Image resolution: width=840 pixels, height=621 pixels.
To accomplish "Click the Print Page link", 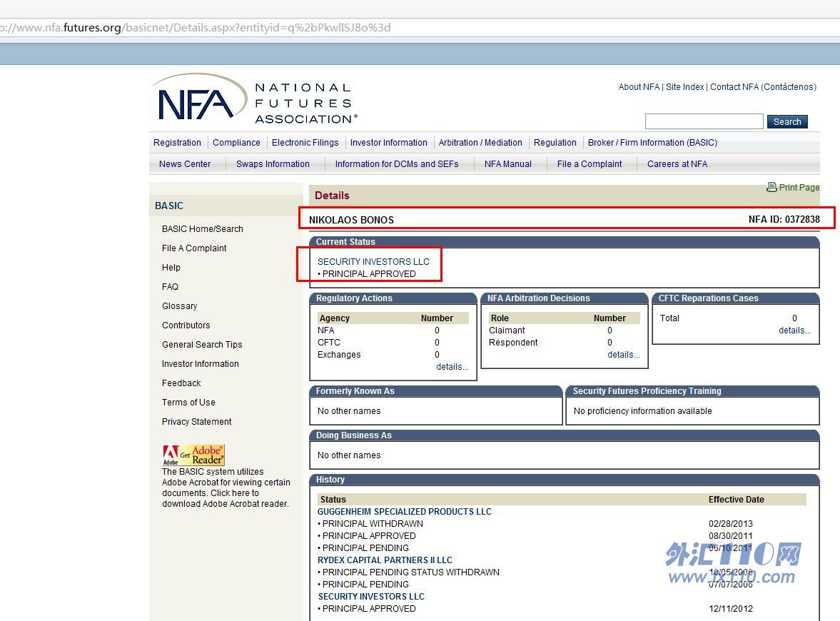I will click(799, 188).
